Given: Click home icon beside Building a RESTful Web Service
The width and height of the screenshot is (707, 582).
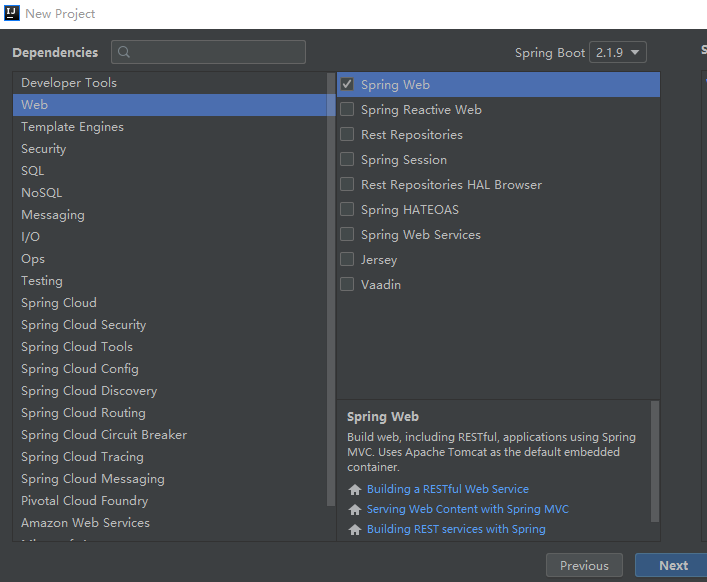Looking at the screenshot, I should click(x=354, y=490).
